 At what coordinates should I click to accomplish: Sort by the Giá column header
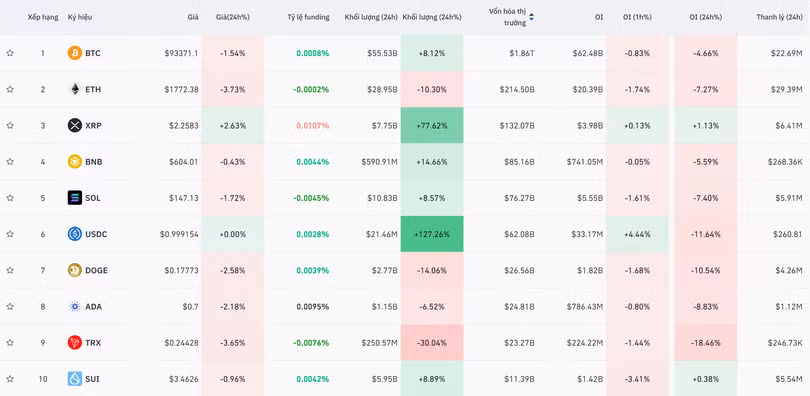[x=193, y=17]
